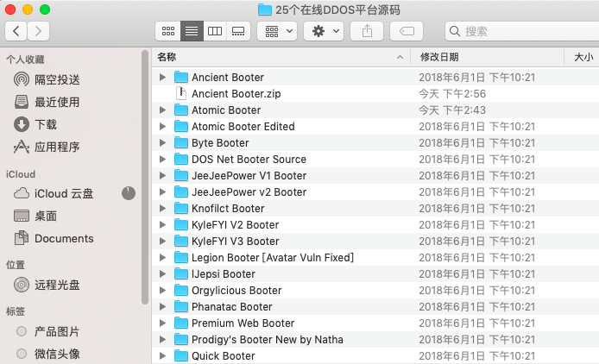Sort by the 名称 column header
This screenshot has height=364, width=599.
(x=167, y=57)
